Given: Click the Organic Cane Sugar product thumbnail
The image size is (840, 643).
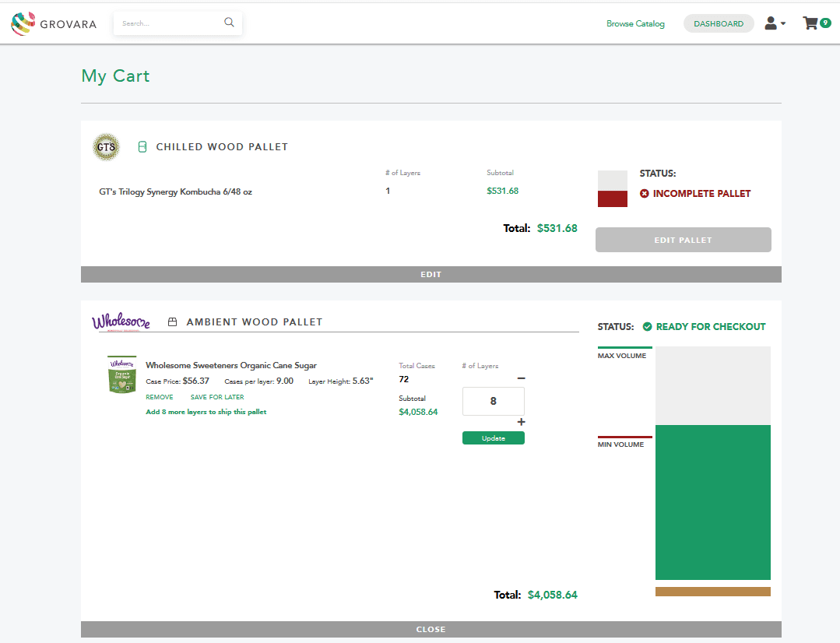Looking at the screenshot, I should pos(122,374).
